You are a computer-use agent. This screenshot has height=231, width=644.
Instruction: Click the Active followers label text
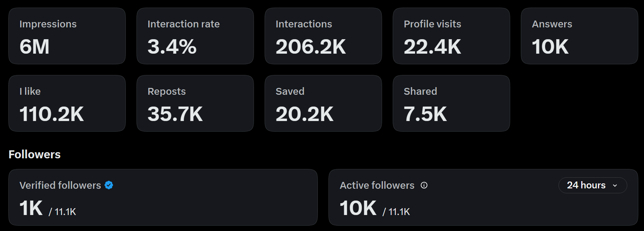click(x=377, y=185)
